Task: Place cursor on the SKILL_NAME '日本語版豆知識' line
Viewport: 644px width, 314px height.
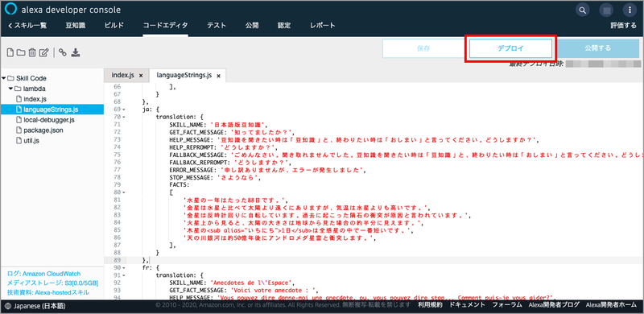Action: pos(218,125)
